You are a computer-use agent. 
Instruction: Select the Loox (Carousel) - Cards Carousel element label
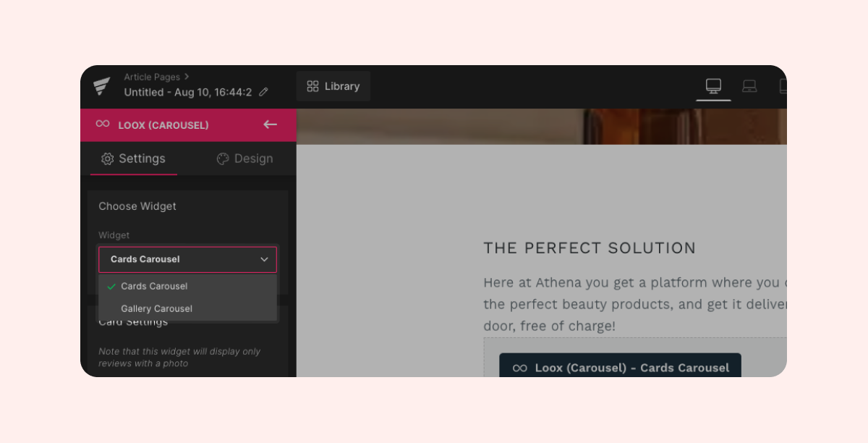[x=620, y=368]
